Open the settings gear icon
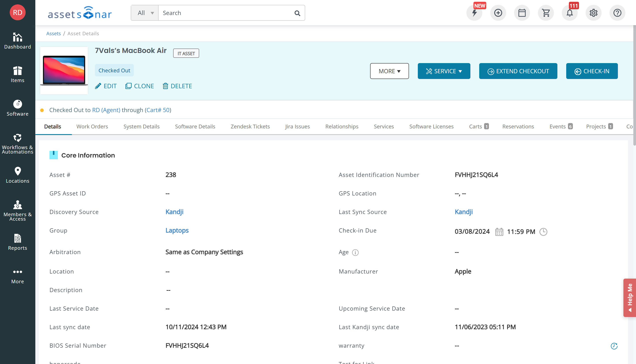Screen dimensions: 636x364 coord(593,13)
